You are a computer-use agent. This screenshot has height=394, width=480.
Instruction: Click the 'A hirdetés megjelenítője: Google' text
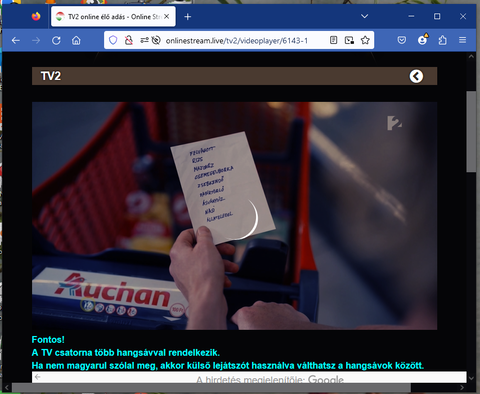point(270,379)
